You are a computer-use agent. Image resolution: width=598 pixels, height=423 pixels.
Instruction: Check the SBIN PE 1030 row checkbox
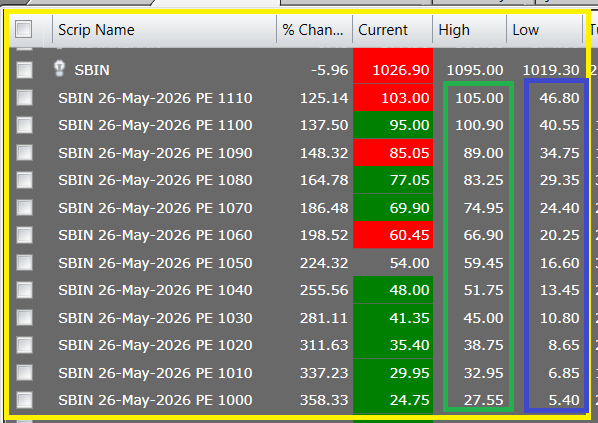pos(24,318)
